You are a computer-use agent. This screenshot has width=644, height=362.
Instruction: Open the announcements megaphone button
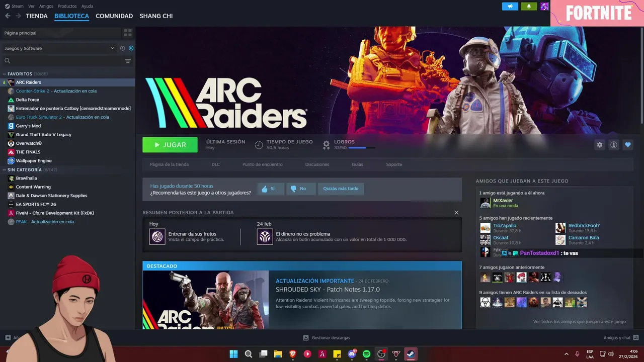510,7
